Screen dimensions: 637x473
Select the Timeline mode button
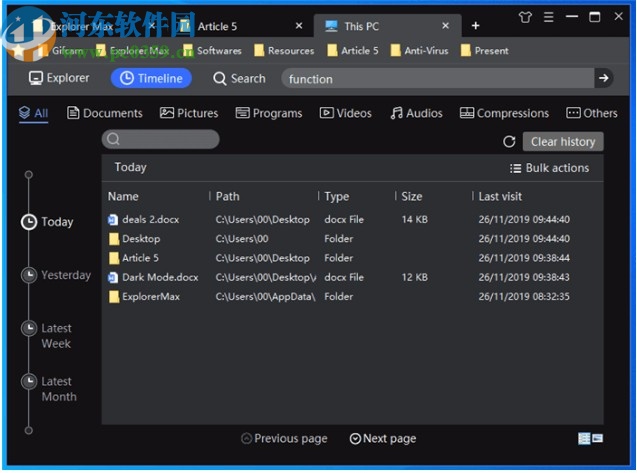pyautogui.click(x=151, y=78)
